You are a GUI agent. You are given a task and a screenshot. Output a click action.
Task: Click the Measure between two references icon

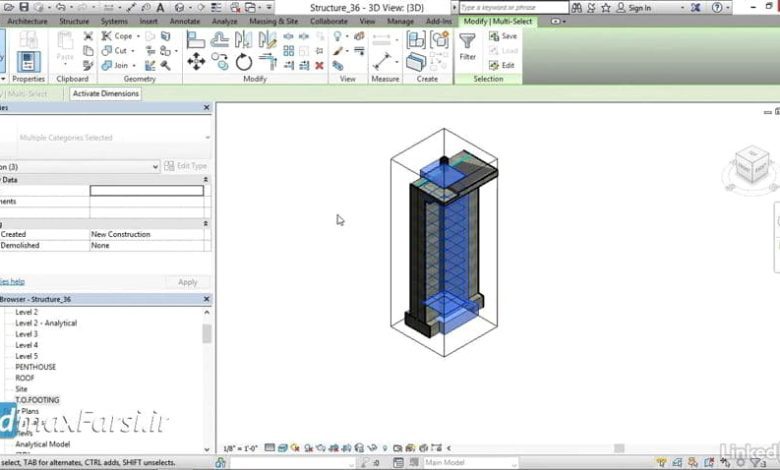coord(382,62)
